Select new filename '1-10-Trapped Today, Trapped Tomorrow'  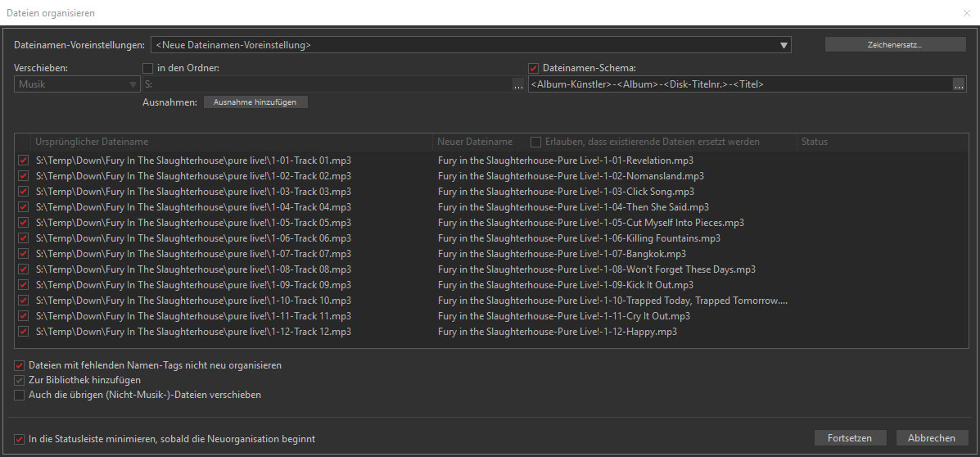coord(613,301)
